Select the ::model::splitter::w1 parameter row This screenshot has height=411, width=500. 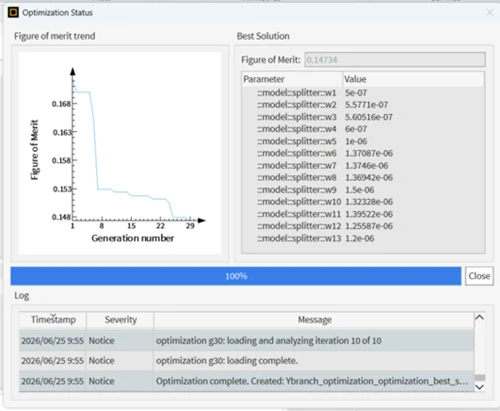(363, 93)
